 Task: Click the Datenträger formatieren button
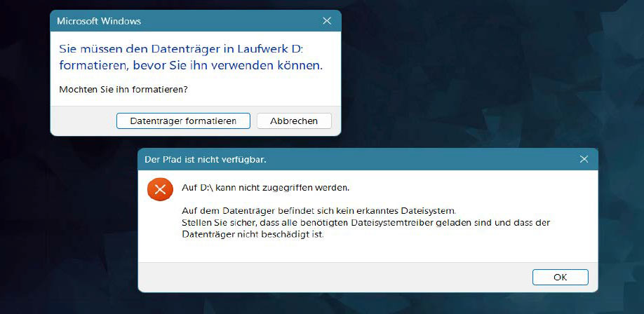point(183,121)
